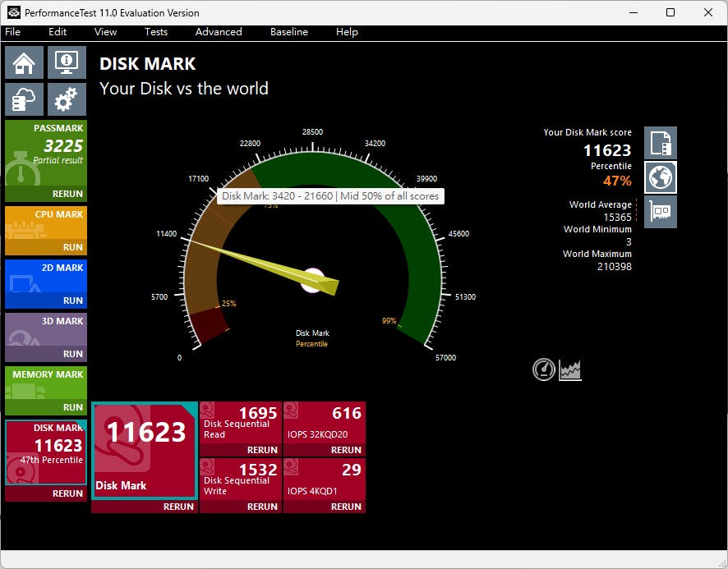Click the World Average 15365 value

(617, 218)
